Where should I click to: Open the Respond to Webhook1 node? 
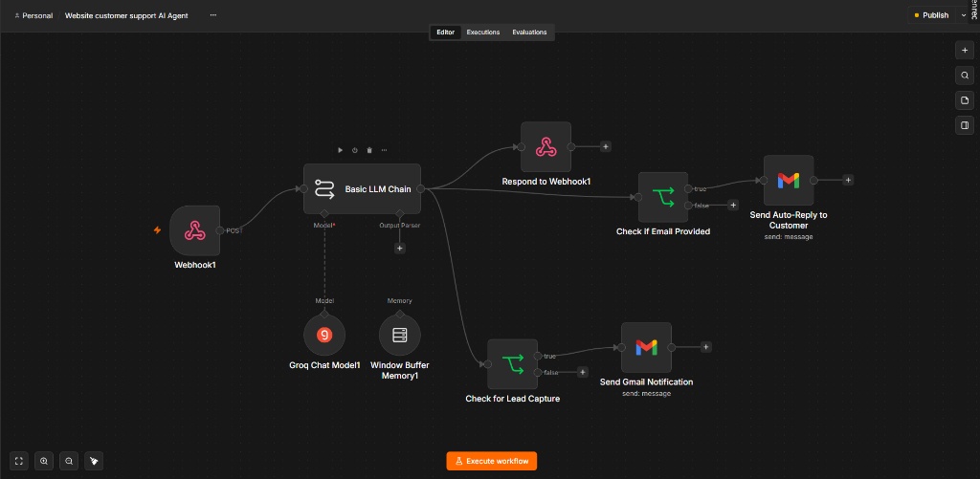pos(546,147)
